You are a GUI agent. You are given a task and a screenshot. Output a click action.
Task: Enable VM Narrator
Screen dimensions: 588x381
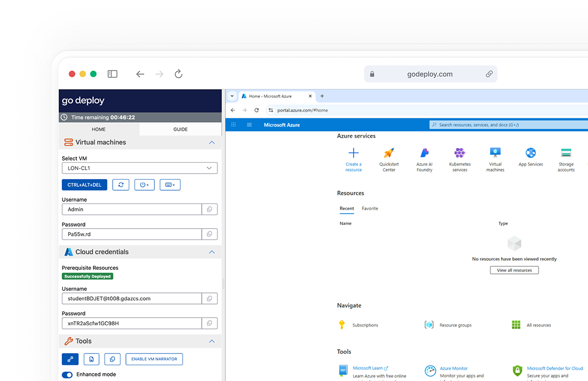tap(154, 359)
